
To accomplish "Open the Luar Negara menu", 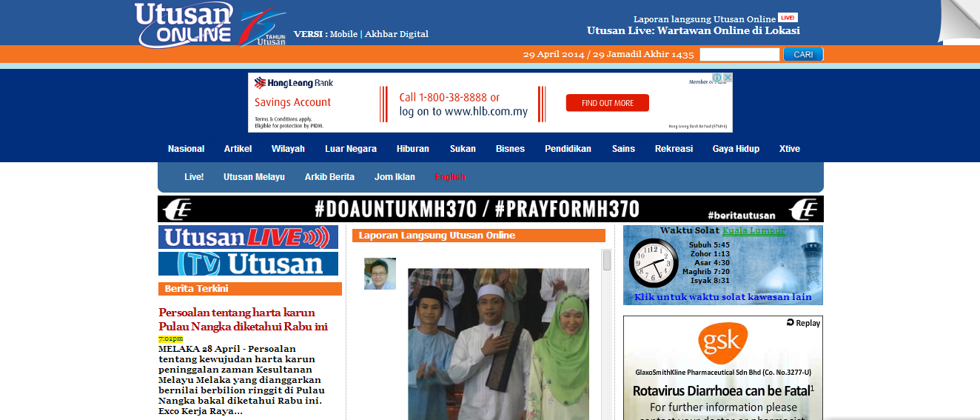I will pyautogui.click(x=351, y=149).
